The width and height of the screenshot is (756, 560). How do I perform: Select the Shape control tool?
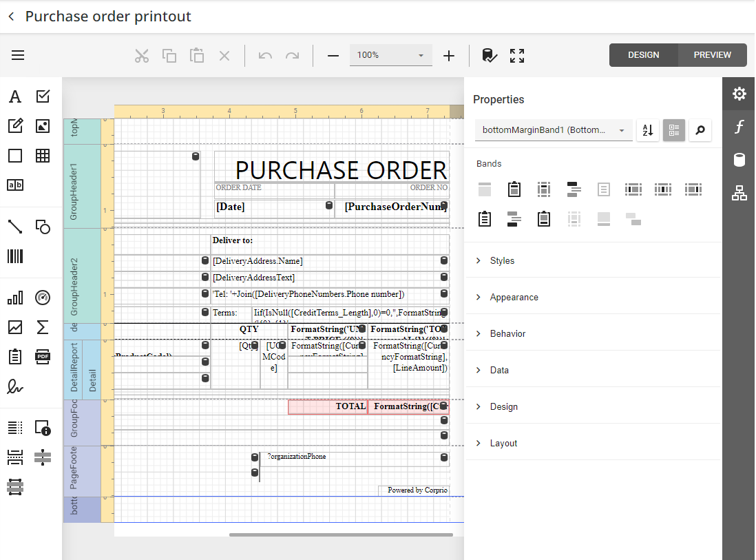[x=43, y=227]
